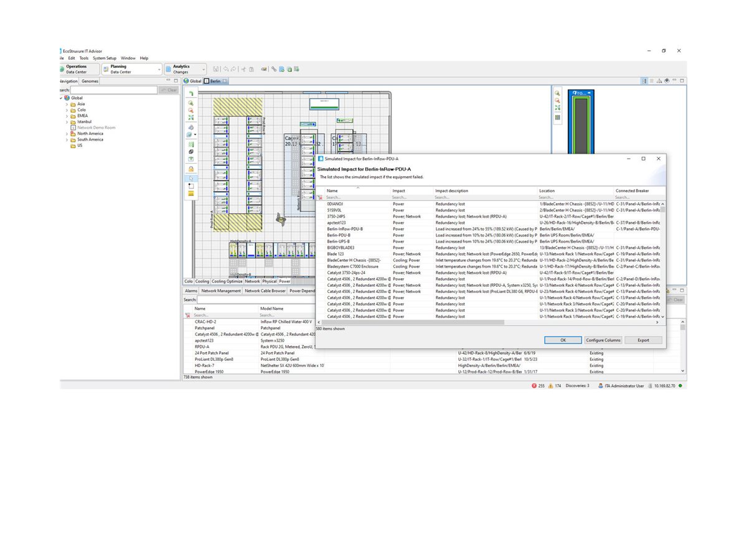Image resolution: width=747 pixels, height=560 pixels.
Task: Switch to the Planning Data Center perspective
Action: pyautogui.click(x=128, y=68)
